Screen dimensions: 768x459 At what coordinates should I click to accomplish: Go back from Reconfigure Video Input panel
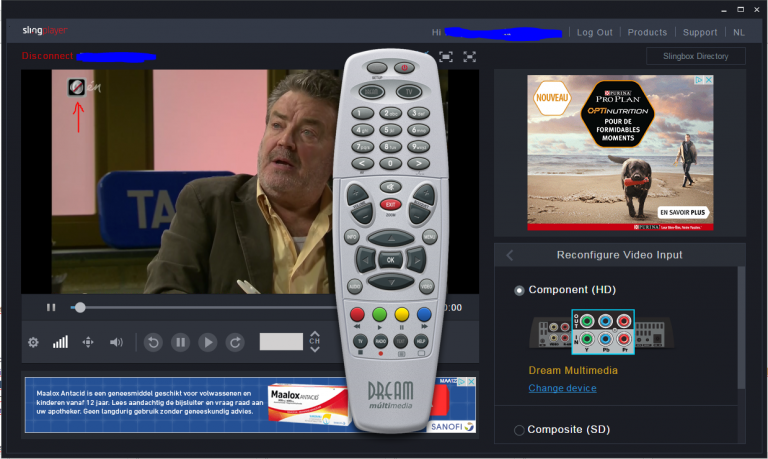[x=510, y=255]
